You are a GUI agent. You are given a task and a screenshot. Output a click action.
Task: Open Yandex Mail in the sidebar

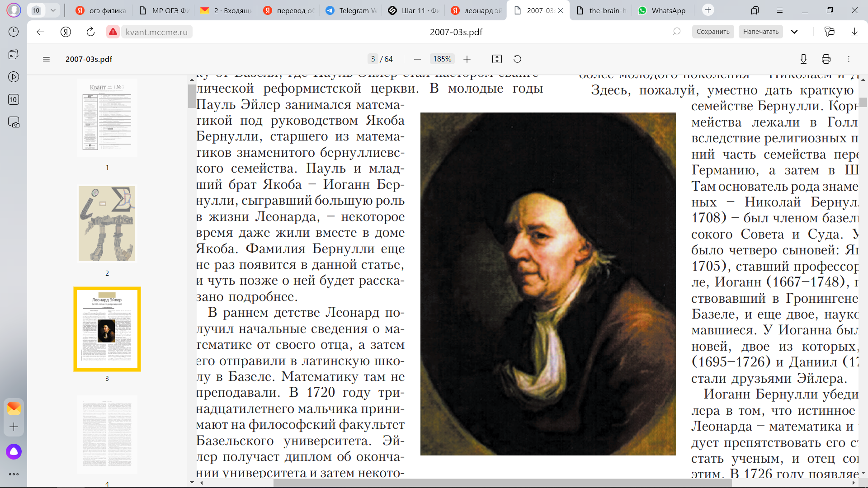[x=14, y=408]
